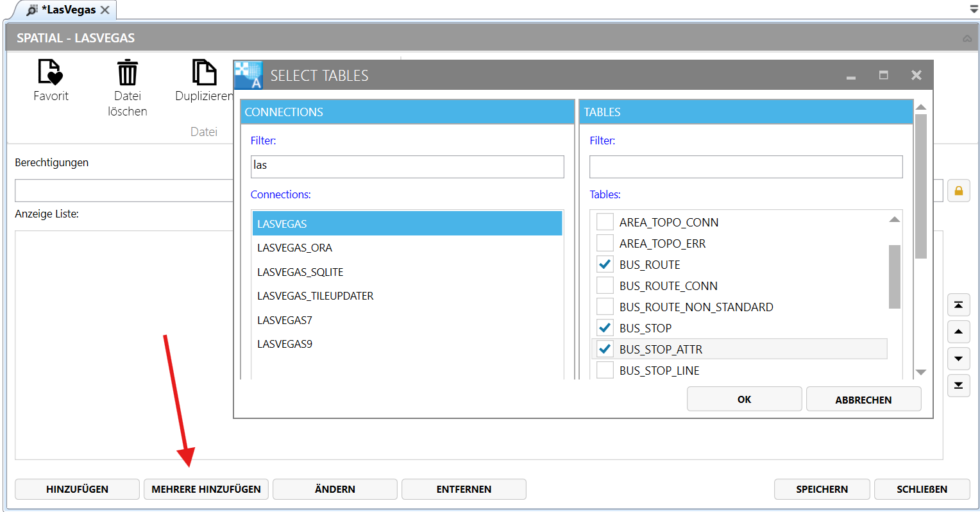Click the lock icon beside Berechtigungen field
Image resolution: width=980 pixels, height=512 pixels.
(x=958, y=191)
